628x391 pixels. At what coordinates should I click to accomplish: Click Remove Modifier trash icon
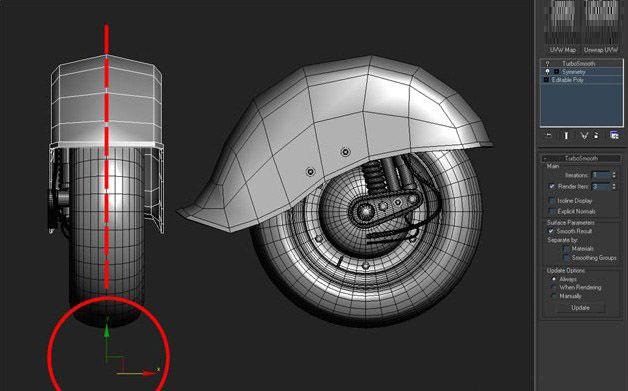click(596, 136)
